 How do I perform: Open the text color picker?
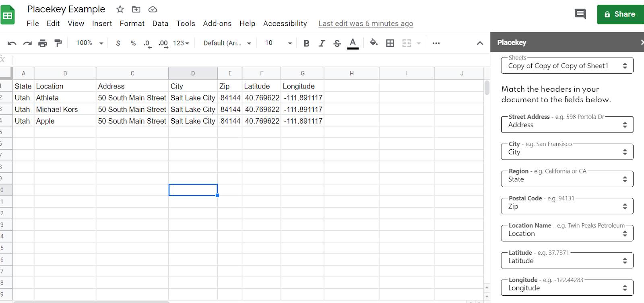[x=353, y=43]
